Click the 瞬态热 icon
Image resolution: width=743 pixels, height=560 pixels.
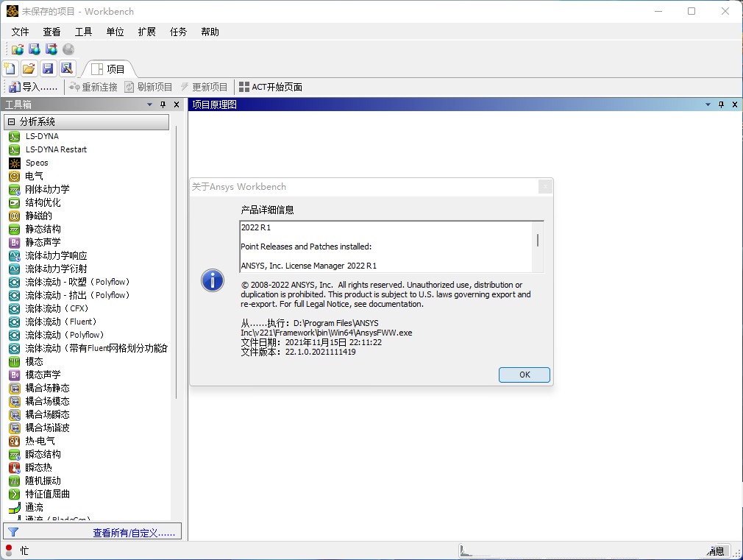(14, 468)
